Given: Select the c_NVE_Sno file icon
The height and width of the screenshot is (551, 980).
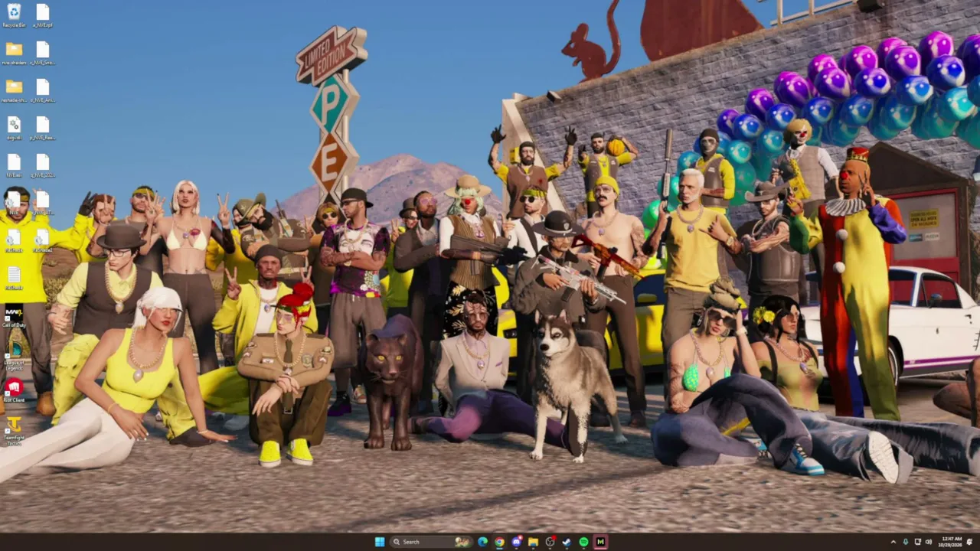Looking at the screenshot, I should 42,53.
